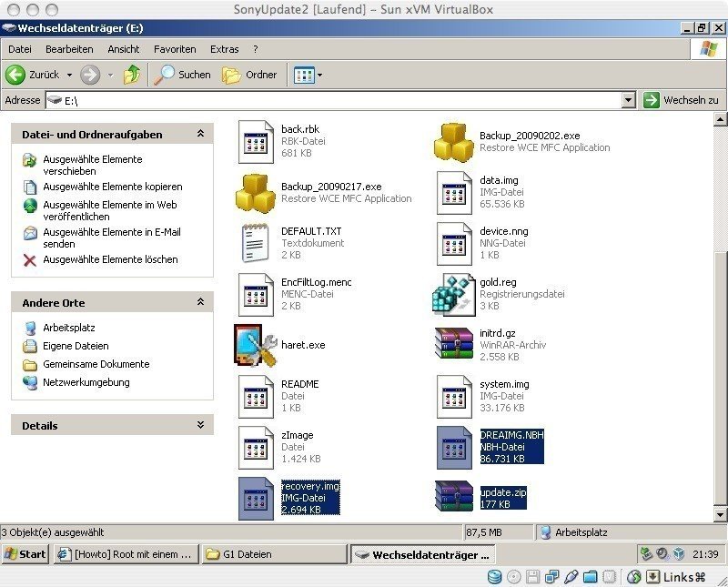Click the VirtualBox hard disk status icon
The height and width of the screenshot is (587, 728).
click(x=494, y=577)
